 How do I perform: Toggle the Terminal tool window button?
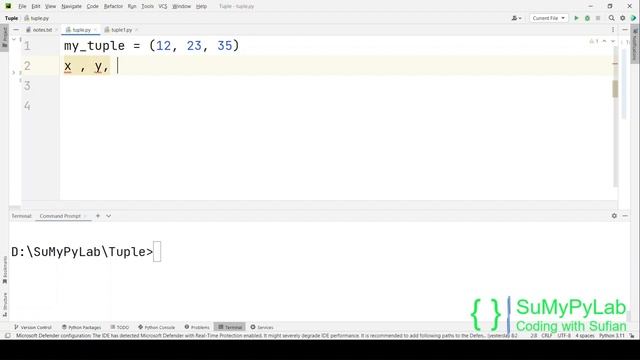click(230, 327)
